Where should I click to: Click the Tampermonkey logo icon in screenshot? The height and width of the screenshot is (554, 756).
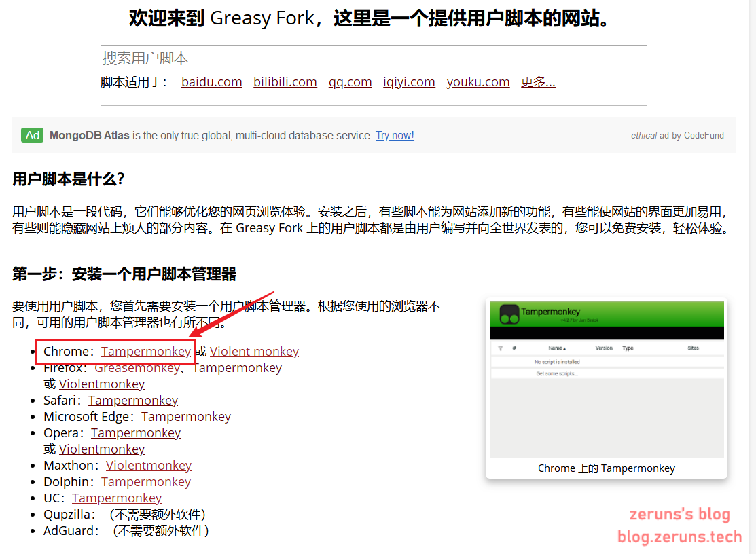(509, 314)
